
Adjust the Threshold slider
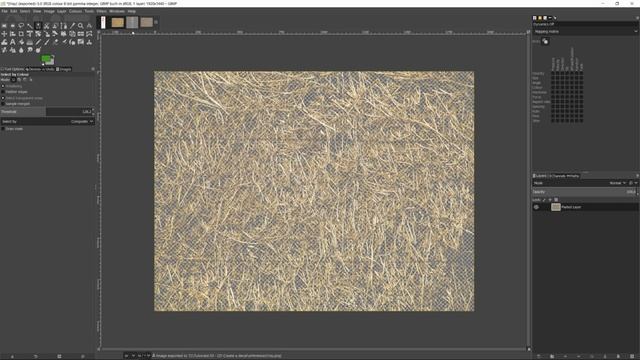point(46,111)
